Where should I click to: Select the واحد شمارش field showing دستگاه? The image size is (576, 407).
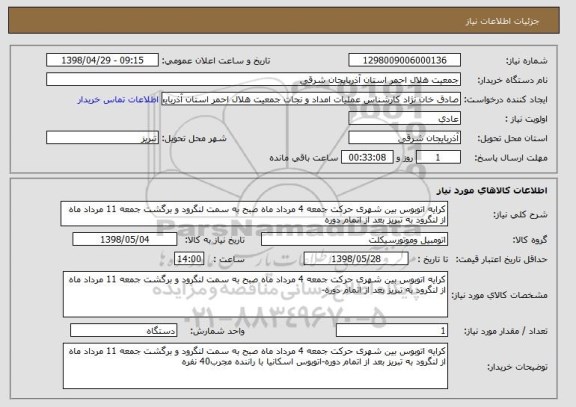pos(124,331)
